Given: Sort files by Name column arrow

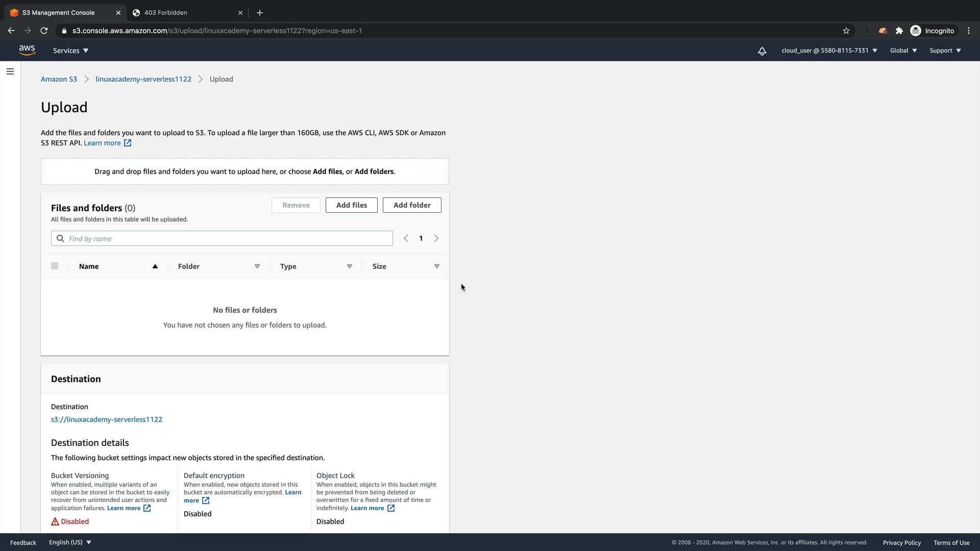Looking at the screenshot, I should [x=155, y=266].
